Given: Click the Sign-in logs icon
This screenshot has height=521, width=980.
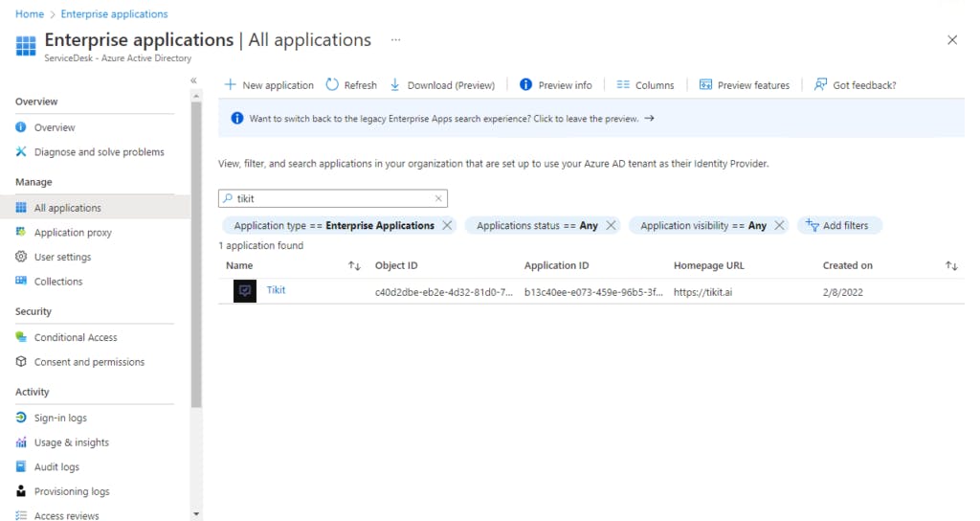Looking at the screenshot, I should tap(21, 418).
